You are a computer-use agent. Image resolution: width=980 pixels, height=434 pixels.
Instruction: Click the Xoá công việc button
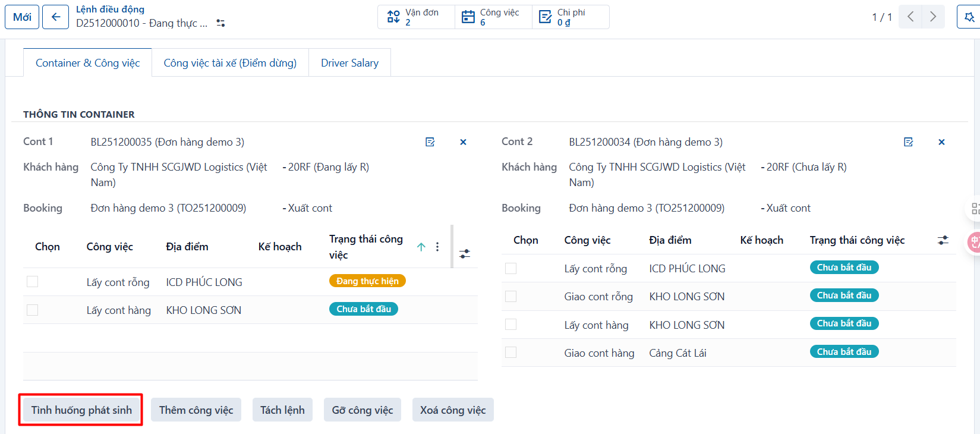[453, 410]
